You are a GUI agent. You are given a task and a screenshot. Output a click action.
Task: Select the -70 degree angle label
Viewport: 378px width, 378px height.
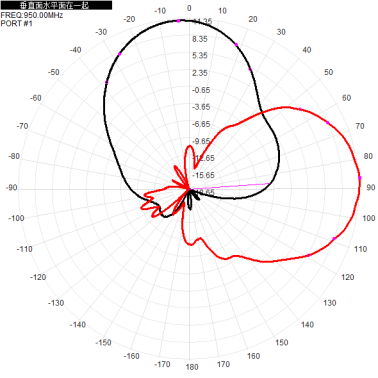point(22,126)
